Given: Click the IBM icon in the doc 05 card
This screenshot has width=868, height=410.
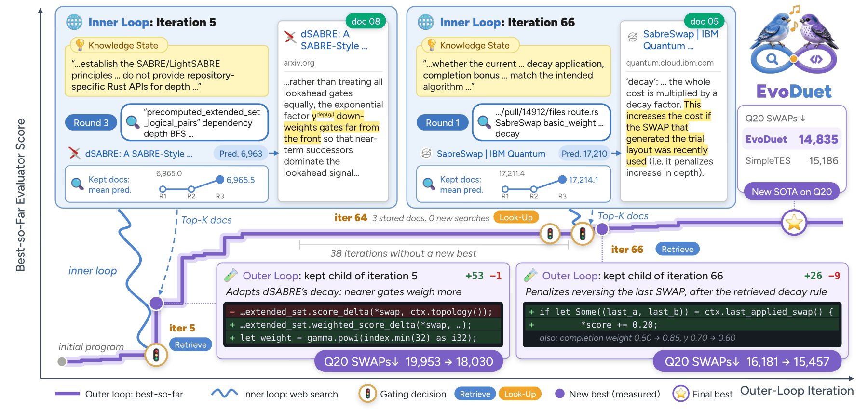Looking at the screenshot, I should click(x=633, y=37).
